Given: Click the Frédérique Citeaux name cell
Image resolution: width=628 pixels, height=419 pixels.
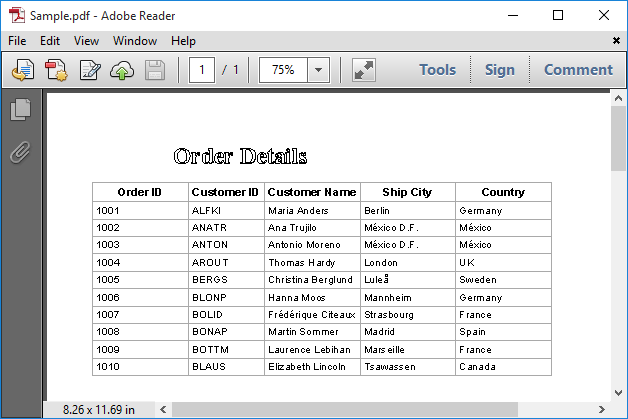Looking at the screenshot, I should pos(312,314).
